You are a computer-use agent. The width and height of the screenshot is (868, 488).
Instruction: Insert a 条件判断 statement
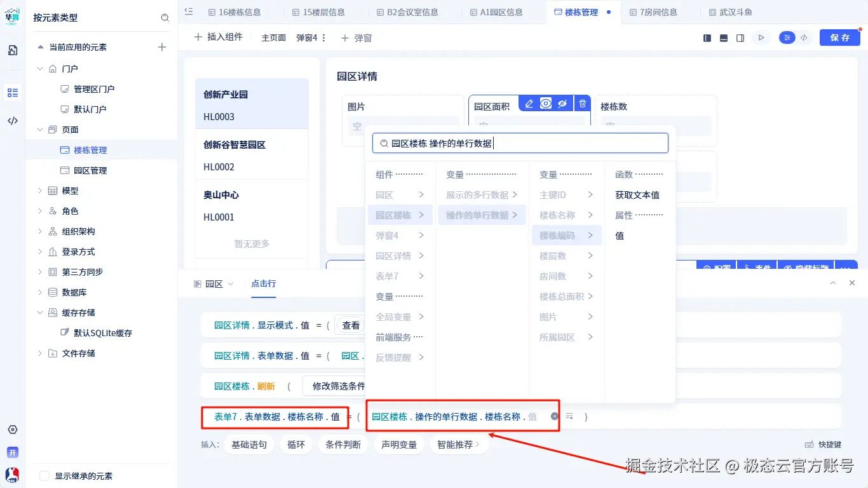[x=343, y=445]
